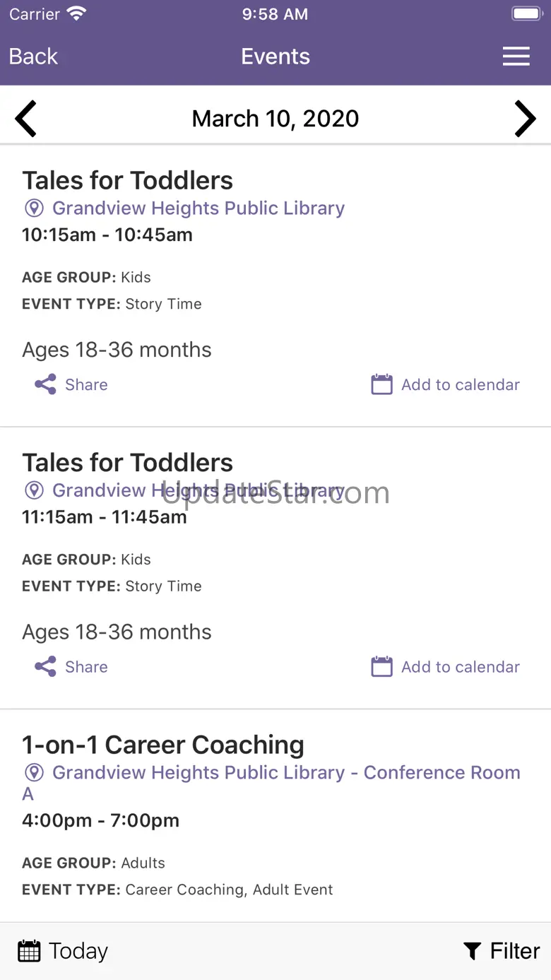Add 11:15am Tales for Toddlers to calendar
The height and width of the screenshot is (980, 551).
coord(461,667)
